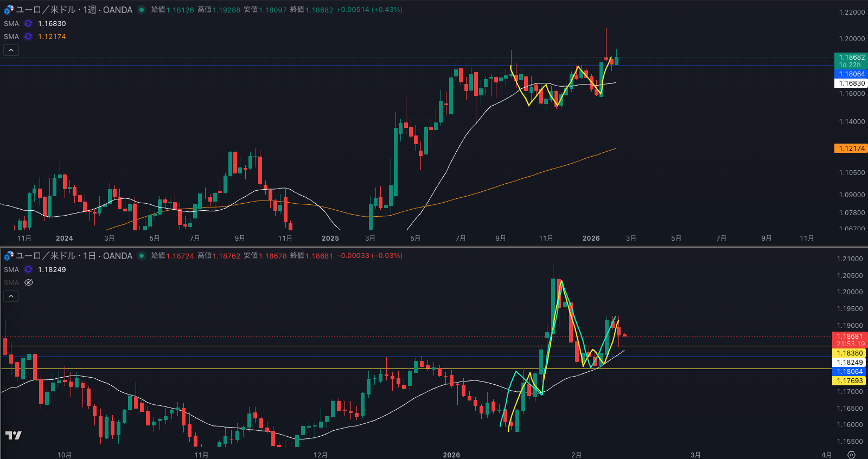868x459 pixels.
Task: Click market status dot on daily chart
Action: pos(142,256)
